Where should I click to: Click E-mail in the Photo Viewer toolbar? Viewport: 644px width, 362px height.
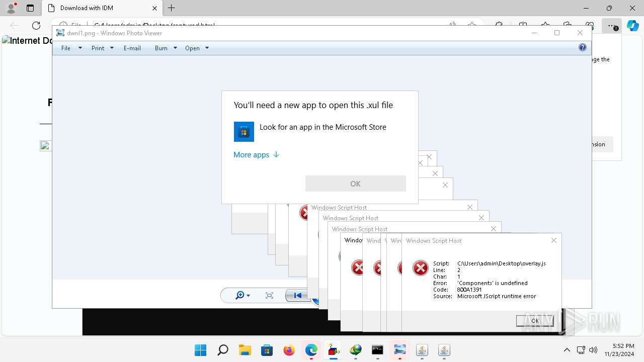click(x=132, y=48)
